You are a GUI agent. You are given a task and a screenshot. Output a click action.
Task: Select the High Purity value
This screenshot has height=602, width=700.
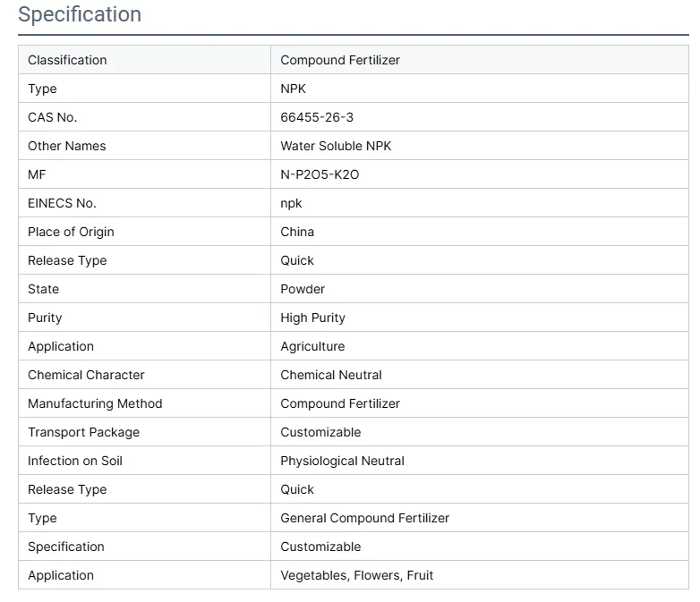[312, 318]
